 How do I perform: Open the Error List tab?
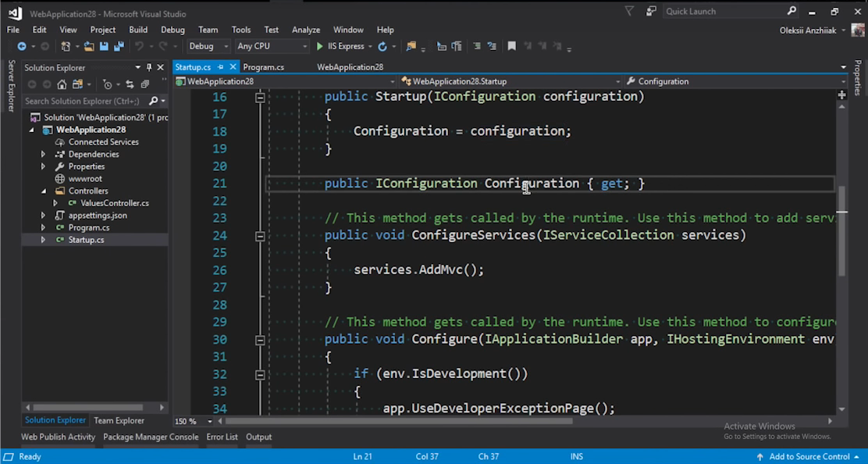222,437
